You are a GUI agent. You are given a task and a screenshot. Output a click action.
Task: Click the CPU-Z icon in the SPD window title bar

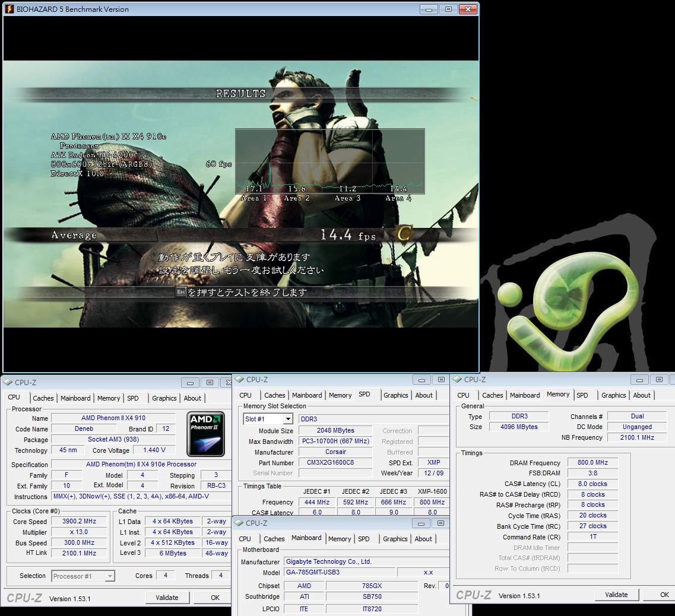(x=239, y=379)
